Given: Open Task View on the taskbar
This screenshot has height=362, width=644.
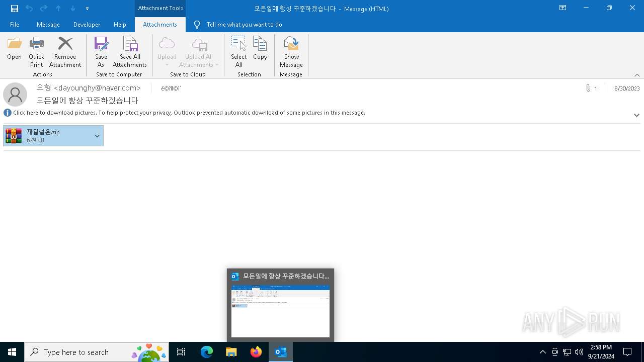Looking at the screenshot, I should pos(181,352).
